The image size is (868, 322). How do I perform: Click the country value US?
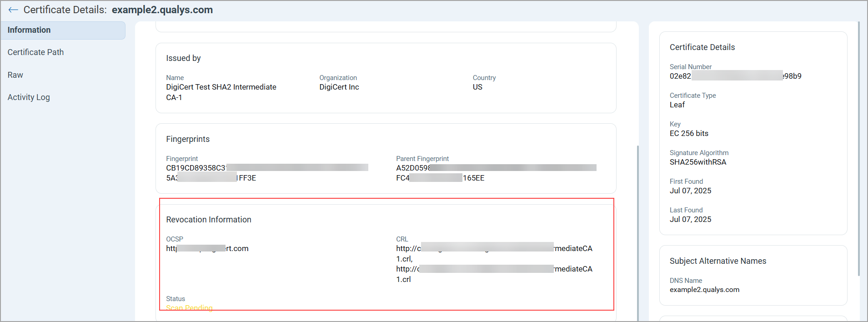(477, 87)
